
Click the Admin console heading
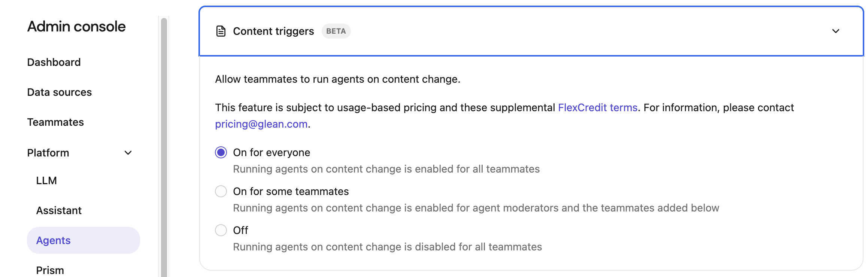click(76, 27)
